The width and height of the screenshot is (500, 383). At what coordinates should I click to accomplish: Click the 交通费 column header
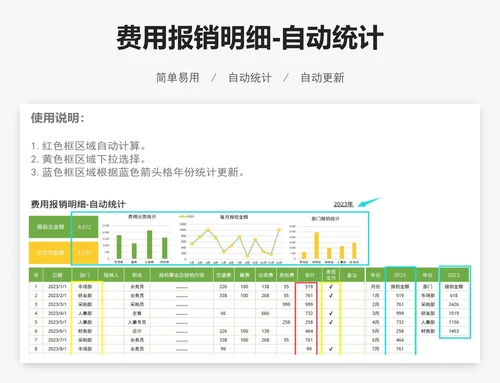point(224,275)
